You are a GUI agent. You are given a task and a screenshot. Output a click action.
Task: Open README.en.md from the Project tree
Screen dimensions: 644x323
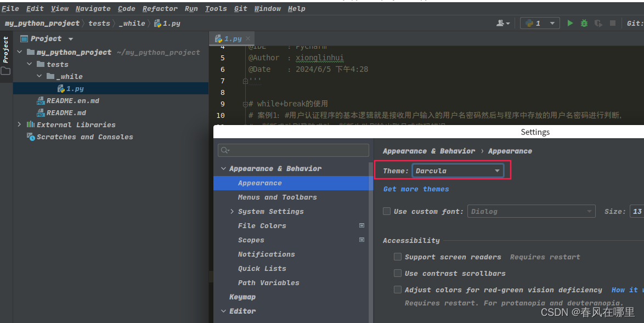coord(73,100)
